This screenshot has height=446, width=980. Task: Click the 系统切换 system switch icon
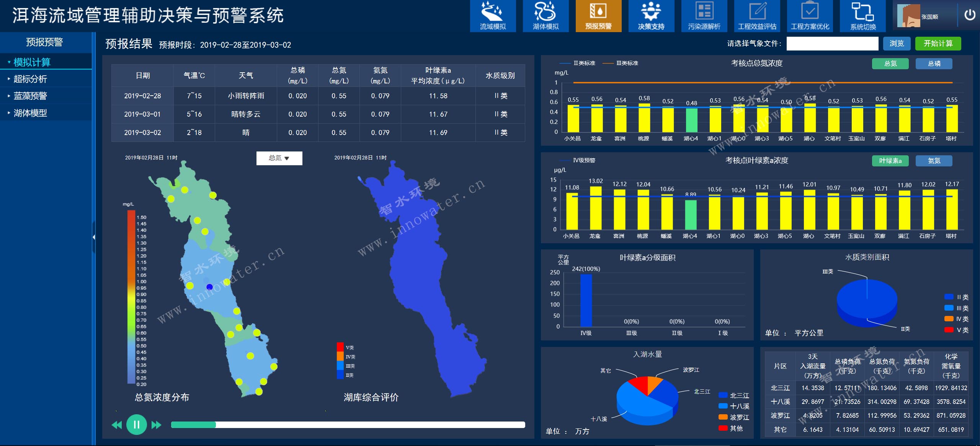862,16
